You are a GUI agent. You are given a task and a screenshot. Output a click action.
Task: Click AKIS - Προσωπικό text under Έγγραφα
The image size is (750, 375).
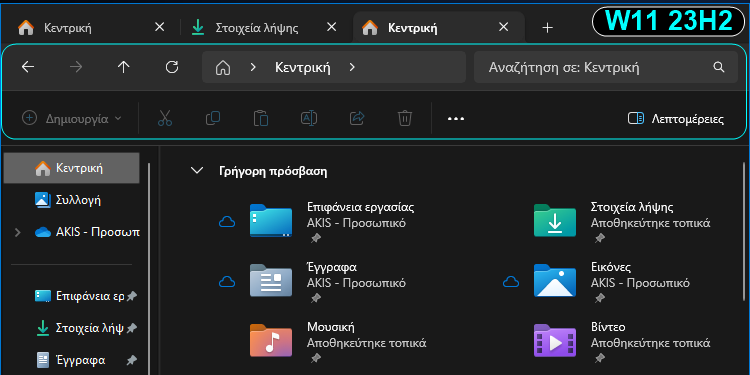pos(356,283)
